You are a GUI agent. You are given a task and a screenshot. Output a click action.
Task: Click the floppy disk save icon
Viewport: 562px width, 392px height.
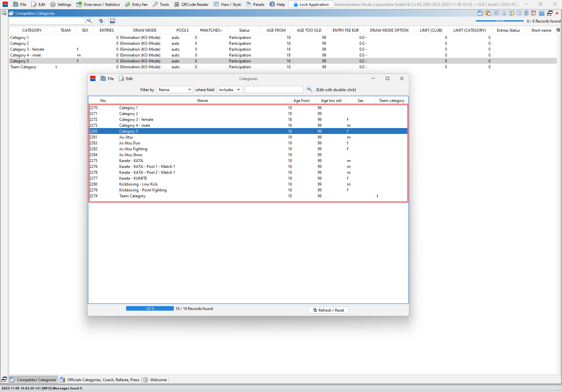pyautogui.click(x=112, y=21)
